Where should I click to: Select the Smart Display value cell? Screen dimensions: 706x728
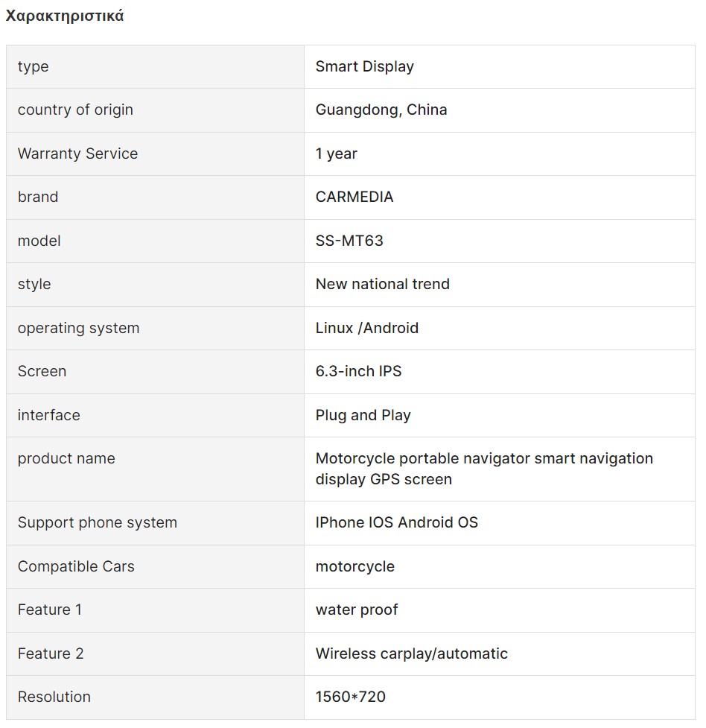500,67
